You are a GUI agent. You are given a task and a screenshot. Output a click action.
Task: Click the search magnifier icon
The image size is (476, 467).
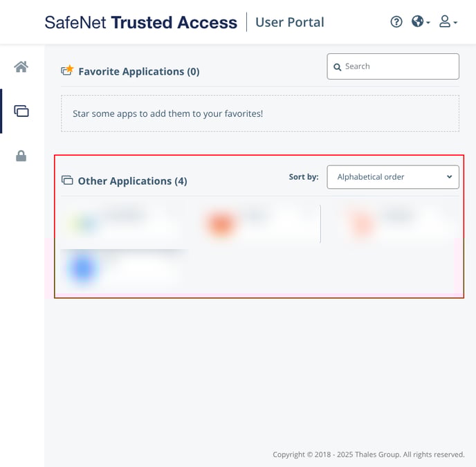[338, 67]
